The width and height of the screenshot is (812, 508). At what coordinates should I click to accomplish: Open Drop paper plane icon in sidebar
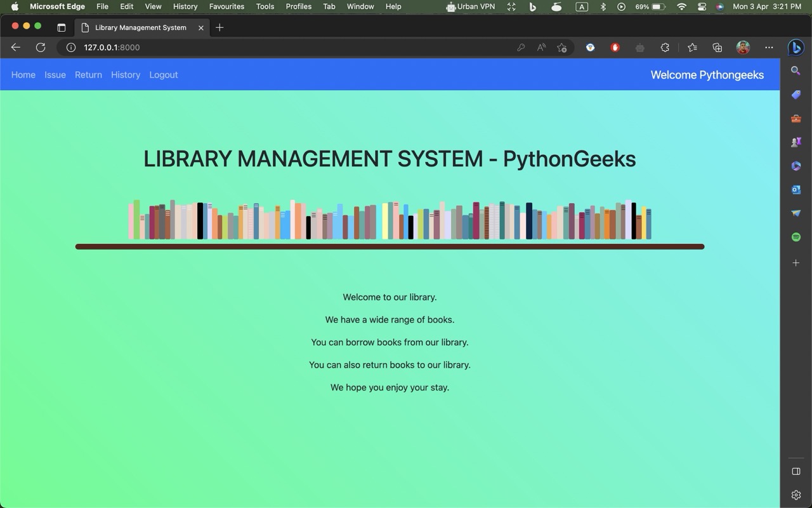(x=796, y=213)
